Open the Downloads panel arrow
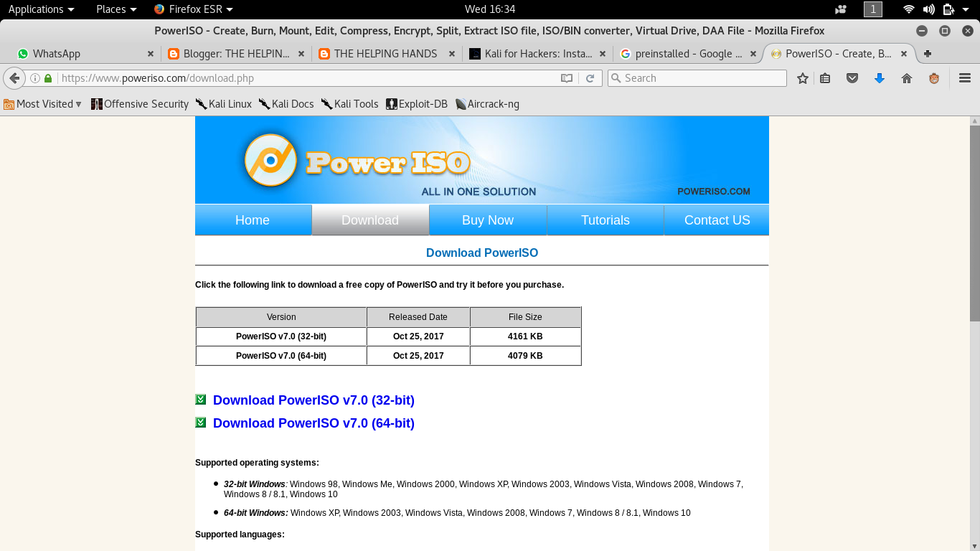This screenshot has width=980, height=551. point(880,77)
